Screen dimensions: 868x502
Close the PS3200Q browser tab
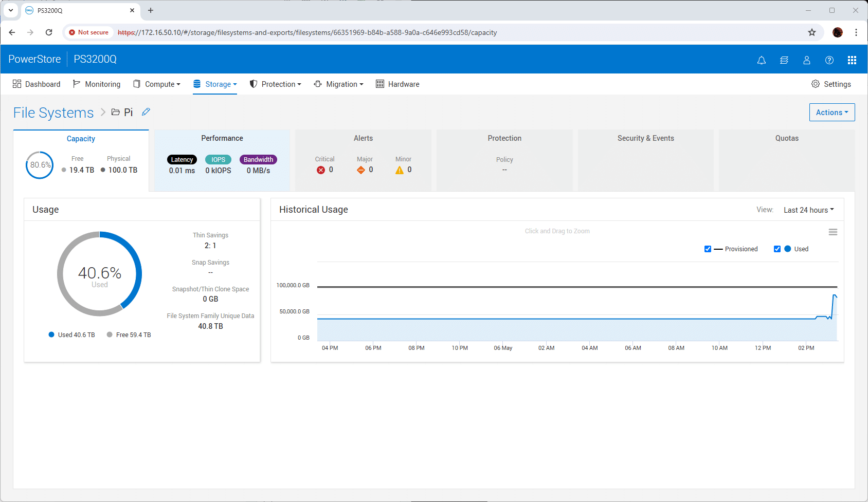tap(132, 10)
